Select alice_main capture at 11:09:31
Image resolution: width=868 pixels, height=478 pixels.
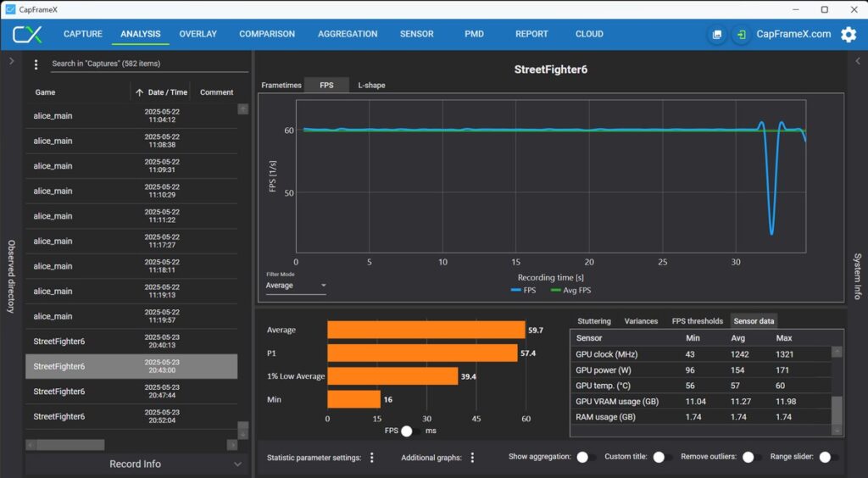tap(131, 166)
